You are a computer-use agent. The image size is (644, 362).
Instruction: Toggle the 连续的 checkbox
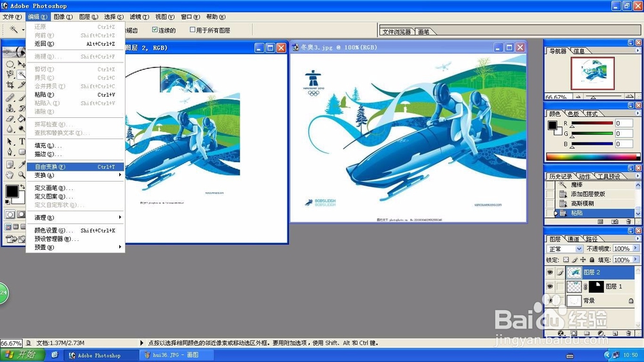(155, 30)
